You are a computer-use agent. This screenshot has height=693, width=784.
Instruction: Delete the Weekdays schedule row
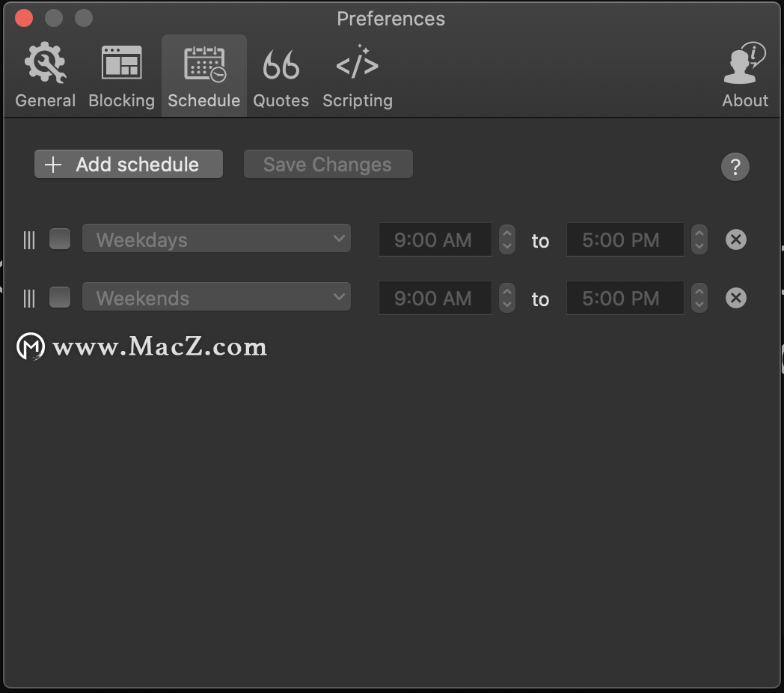[735, 239]
